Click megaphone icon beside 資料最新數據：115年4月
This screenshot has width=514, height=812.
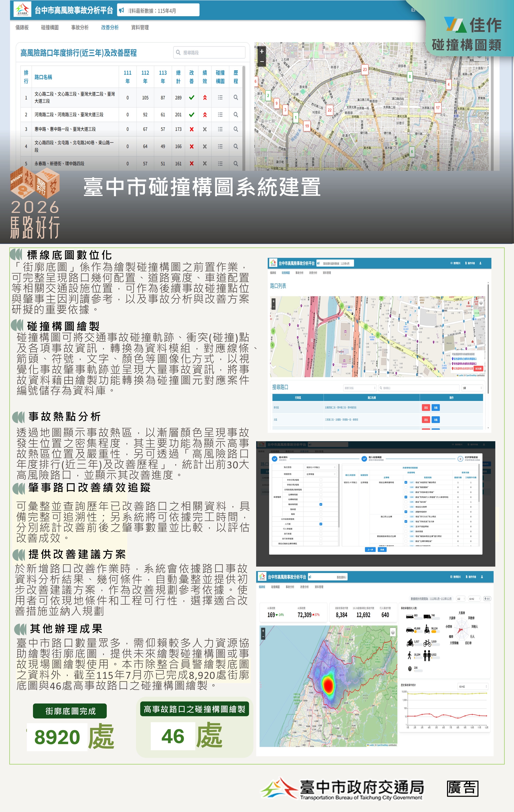tap(121, 11)
